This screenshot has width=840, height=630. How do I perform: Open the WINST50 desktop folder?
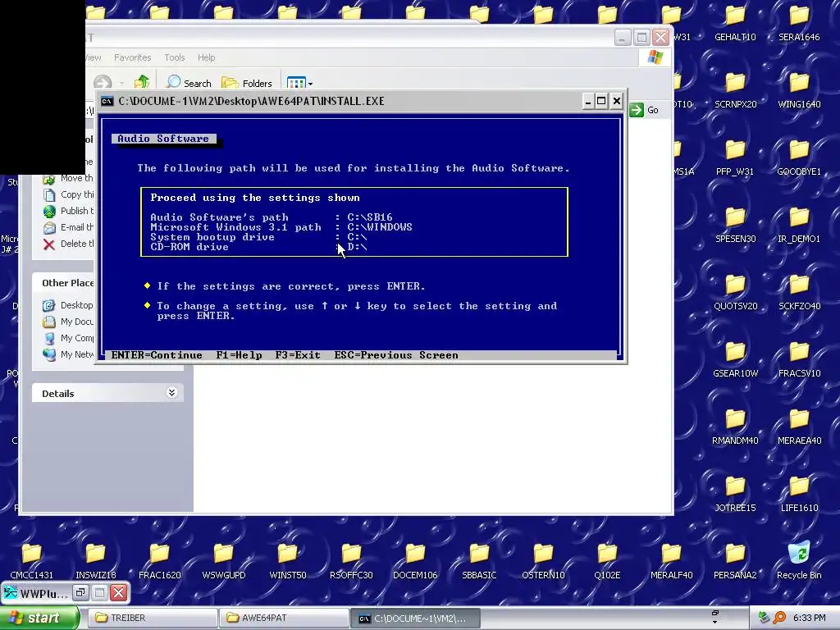point(288,561)
